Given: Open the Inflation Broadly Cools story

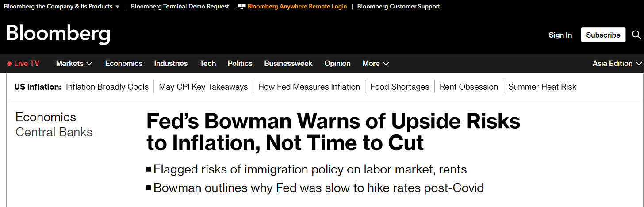Looking at the screenshot, I should tap(107, 87).
